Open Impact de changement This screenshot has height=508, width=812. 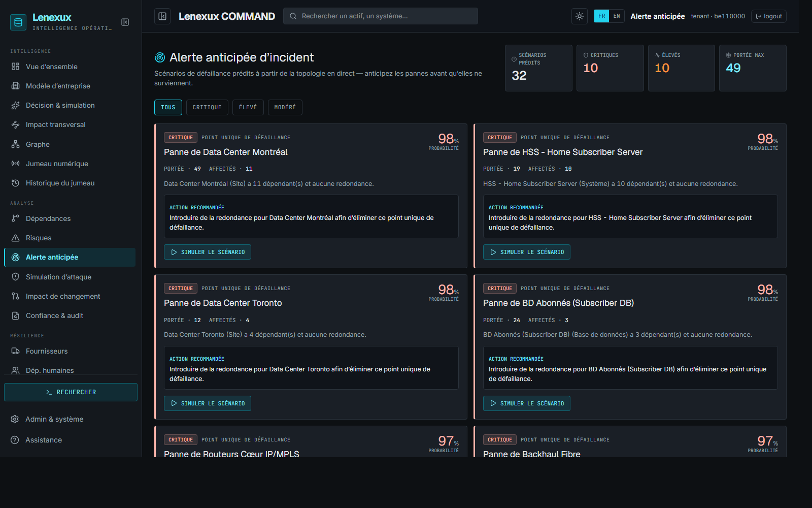click(70, 296)
